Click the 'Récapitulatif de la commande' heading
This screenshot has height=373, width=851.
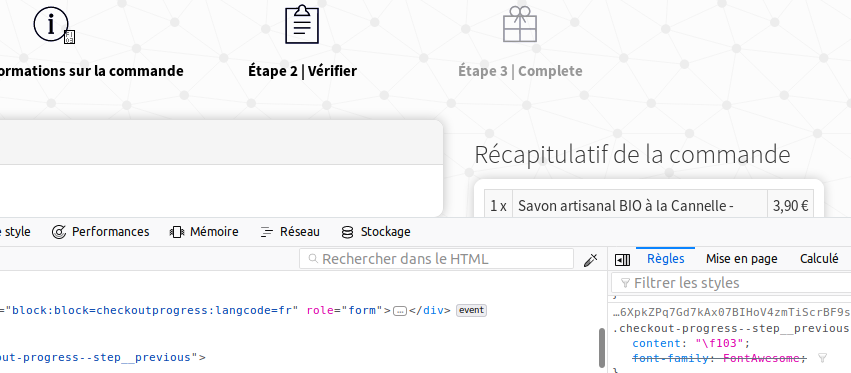(632, 154)
